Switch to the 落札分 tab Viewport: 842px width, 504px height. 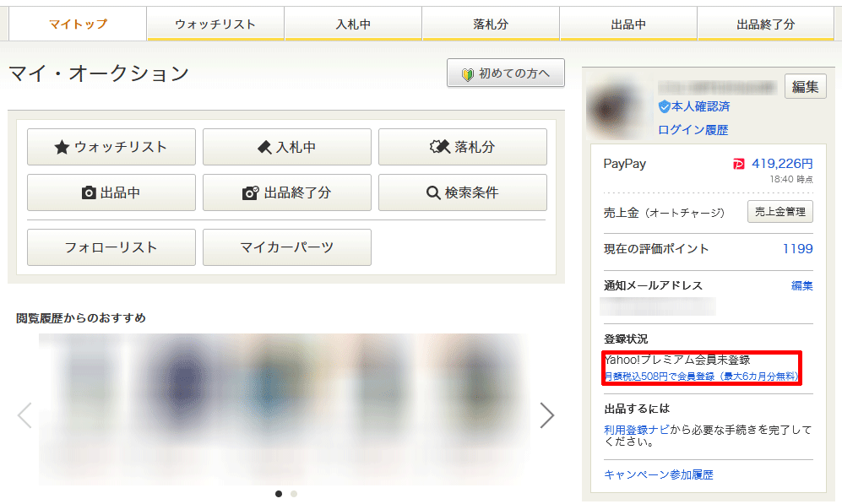[491, 24]
